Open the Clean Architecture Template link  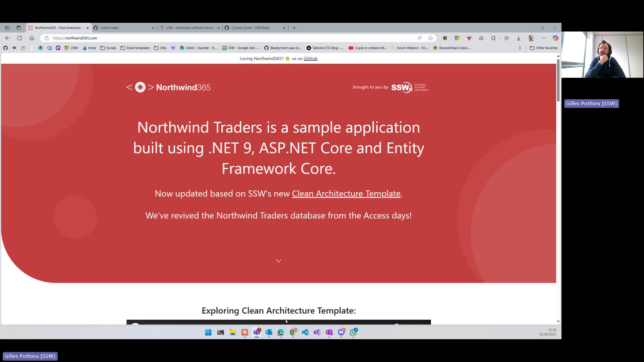click(x=346, y=194)
